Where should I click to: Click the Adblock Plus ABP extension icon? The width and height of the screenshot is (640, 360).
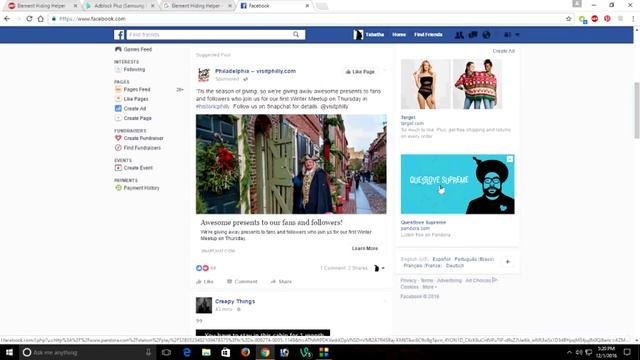click(x=595, y=19)
